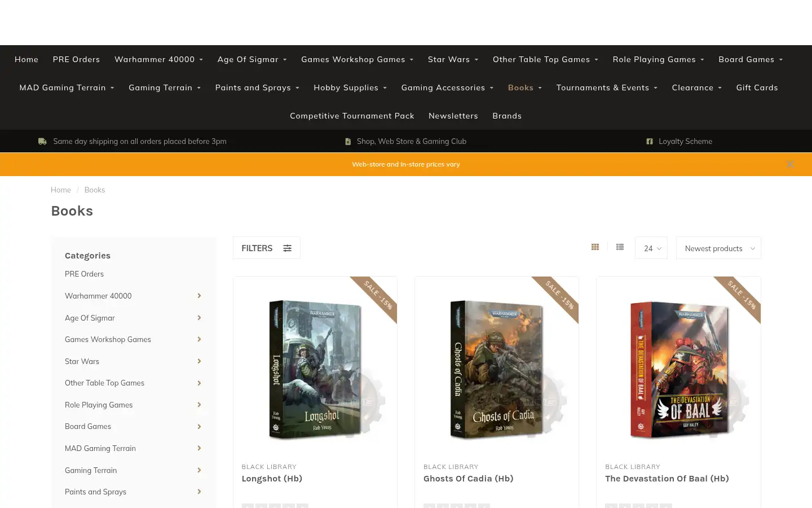Expand Gaming Terrain sidebar category chevron
This screenshot has height=508, width=812.
pyautogui.click(x=199, y=470)
